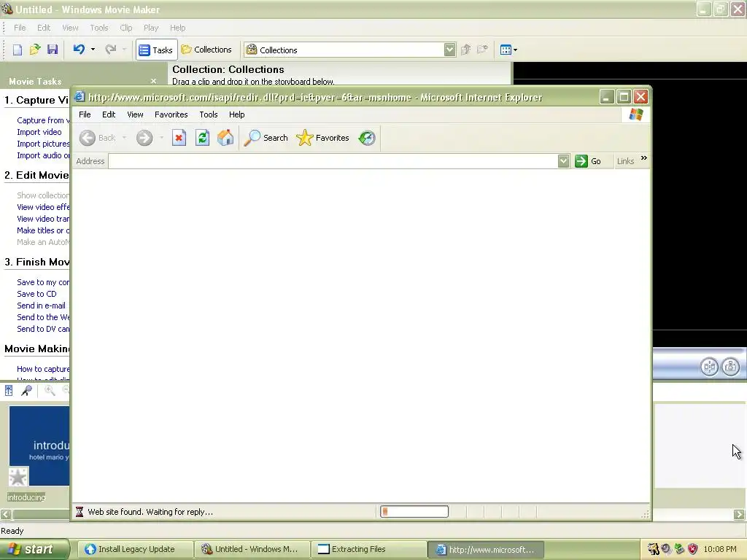Click the How to capture help link
The height and width of the screenshot is (560, 747).
[43, 369]
